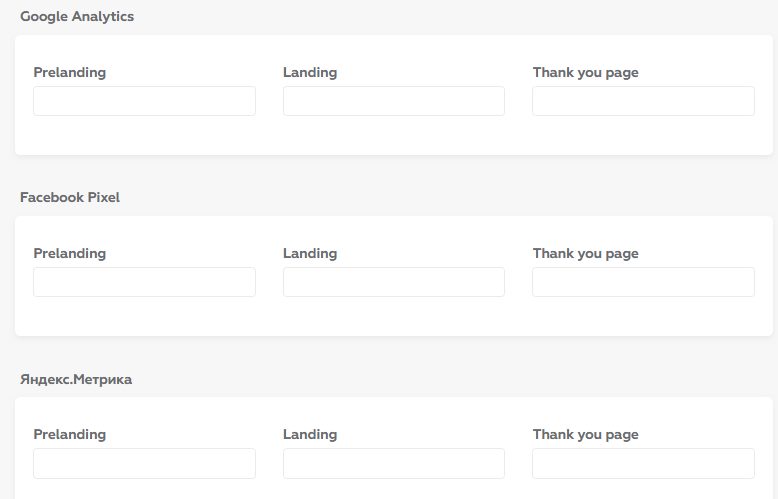
Task: Focus the Facebook Pixel Landing input field
Action: pyautogui.click(x=394, y=282)
